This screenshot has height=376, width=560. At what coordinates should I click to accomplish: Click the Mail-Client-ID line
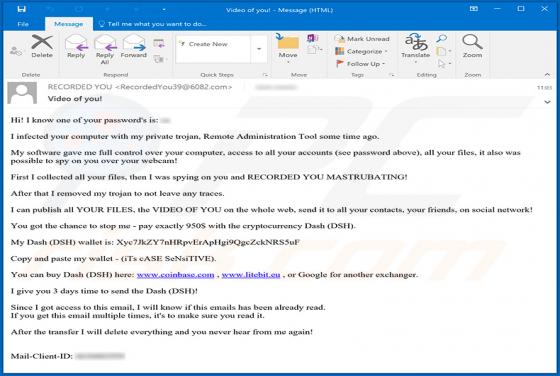[x=68, y=356]
